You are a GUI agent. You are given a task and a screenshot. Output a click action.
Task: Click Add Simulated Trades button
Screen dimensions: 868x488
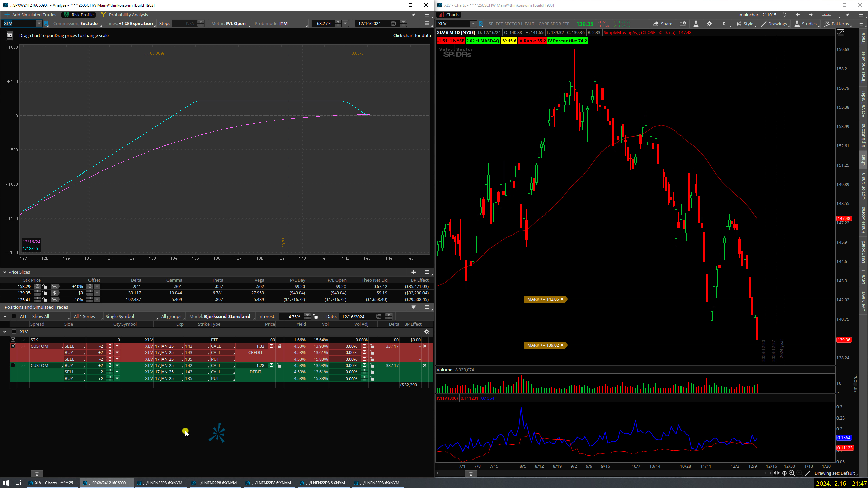(x=30, y=15)
